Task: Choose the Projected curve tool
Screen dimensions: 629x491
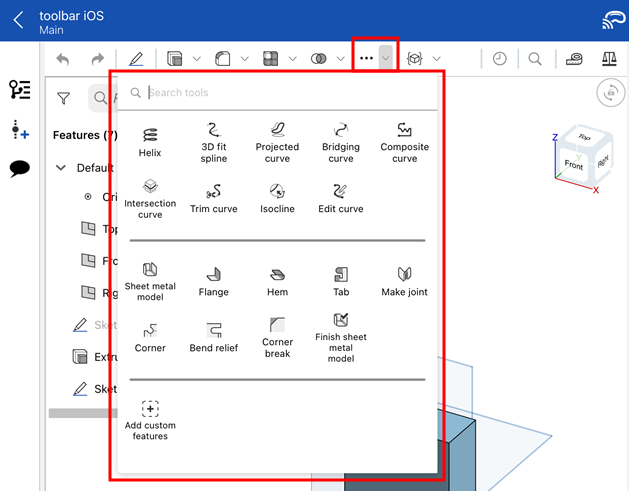Action: coord(277,141)
